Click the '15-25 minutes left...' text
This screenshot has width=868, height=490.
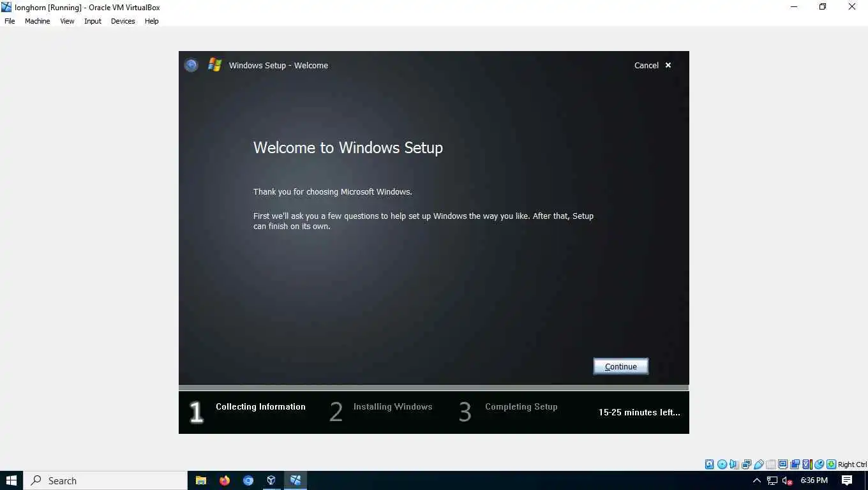tap(639, 412)
